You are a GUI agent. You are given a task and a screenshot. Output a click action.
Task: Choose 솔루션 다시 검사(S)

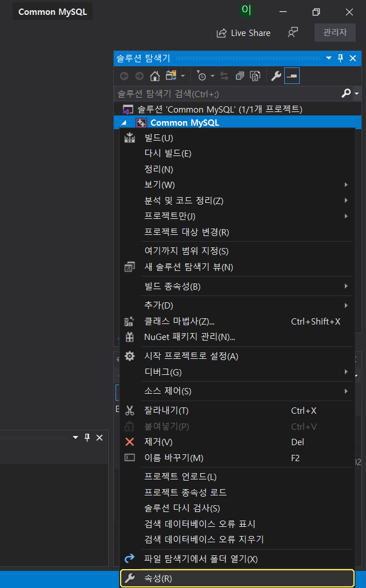237,508
